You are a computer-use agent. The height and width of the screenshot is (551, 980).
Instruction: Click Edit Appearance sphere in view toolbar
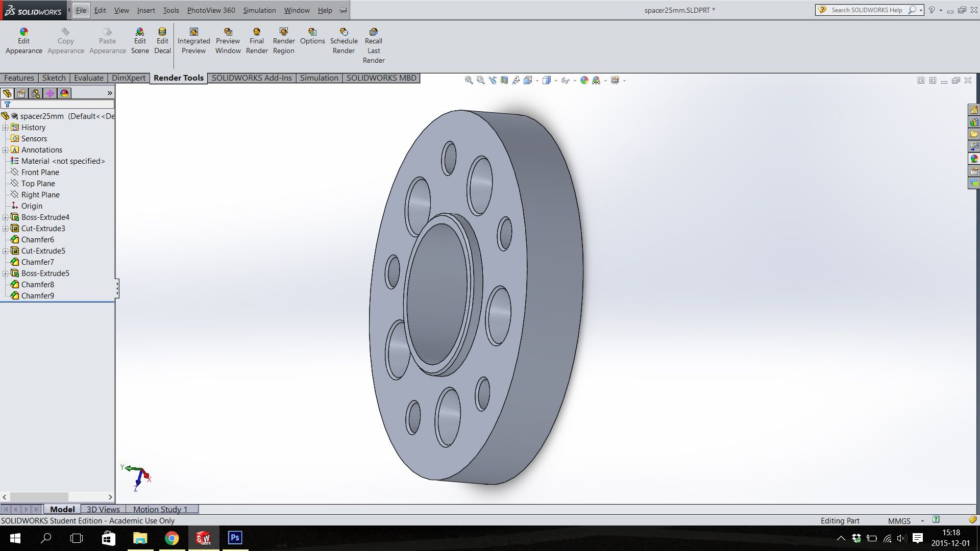coord(584,80)
